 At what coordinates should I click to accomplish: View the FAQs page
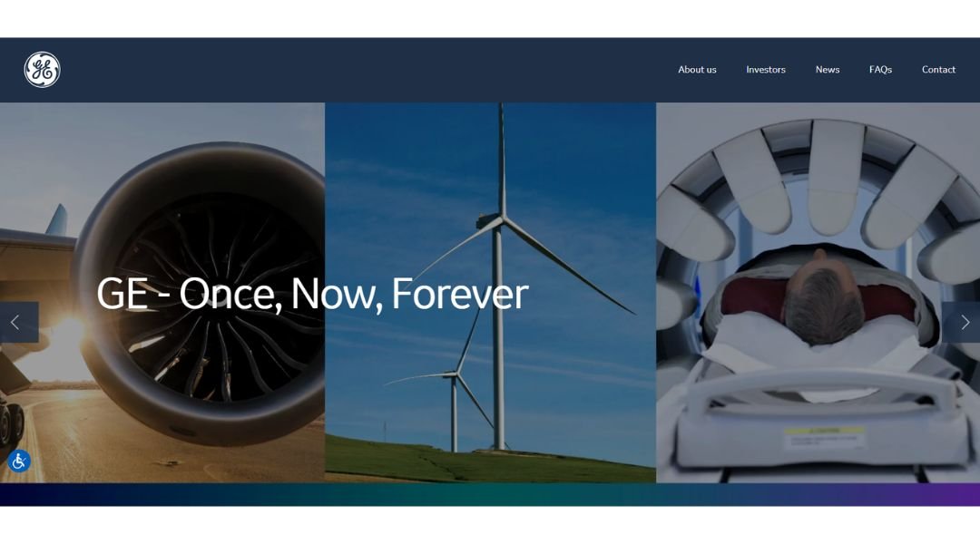(x=880, y=69)
